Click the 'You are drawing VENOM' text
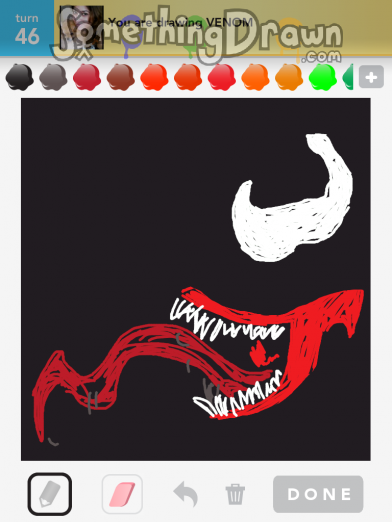 click(x=180, y=22)
